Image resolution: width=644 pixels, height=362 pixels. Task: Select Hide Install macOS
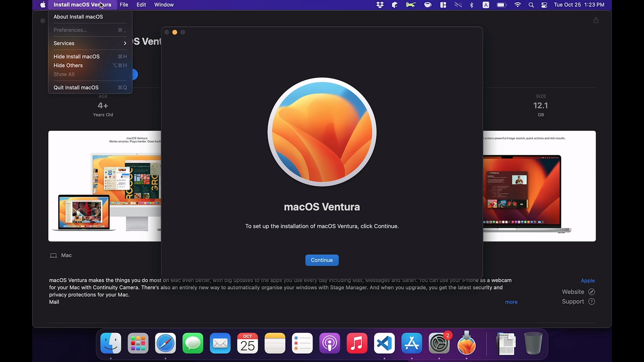point(90,57)
